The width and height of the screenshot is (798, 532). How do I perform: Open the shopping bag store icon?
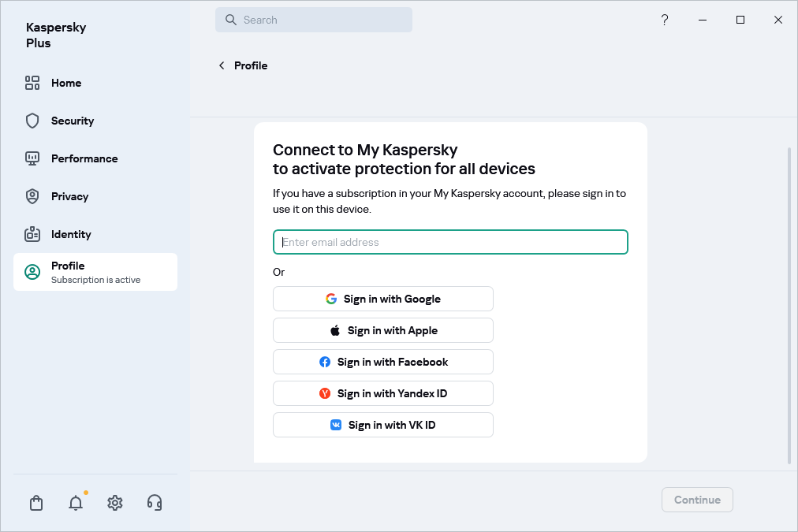(x=36, y=503)
